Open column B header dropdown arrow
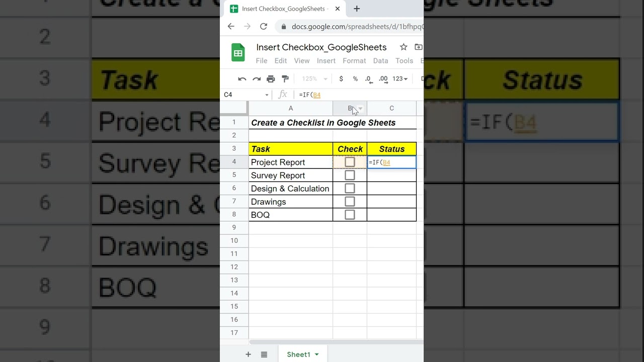The image size is (644, 362). coord(360,109)
